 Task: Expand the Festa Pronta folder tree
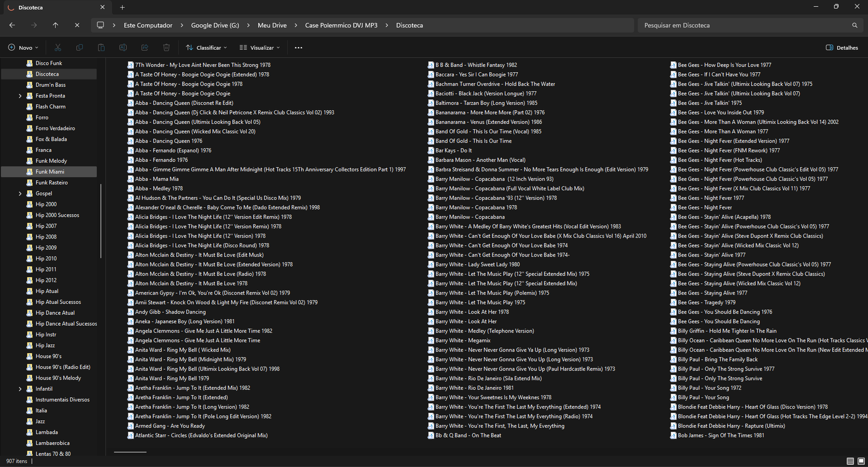[x=20, y=96]
